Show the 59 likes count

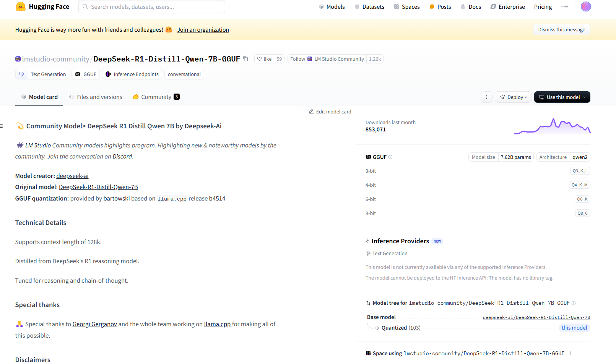click(x=279, y=59)
